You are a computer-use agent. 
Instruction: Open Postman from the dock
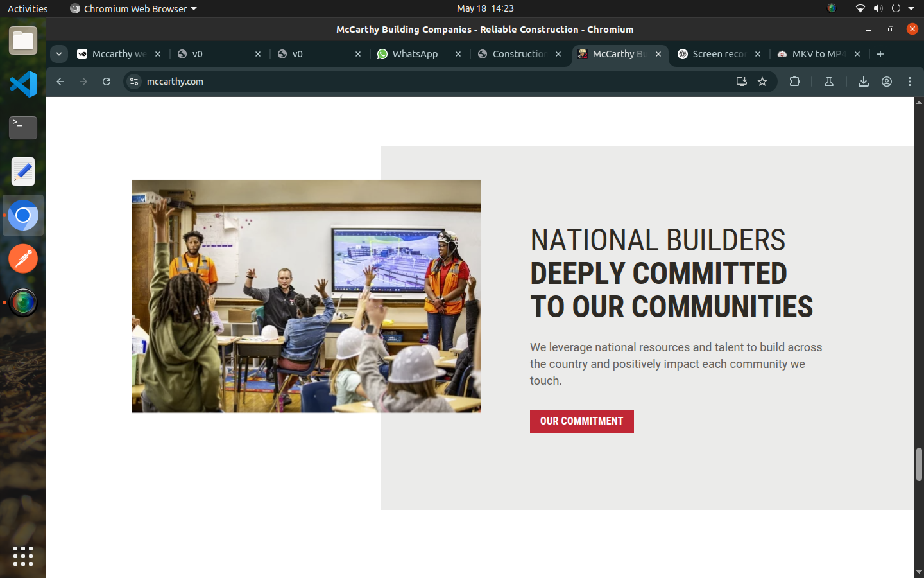23,259
